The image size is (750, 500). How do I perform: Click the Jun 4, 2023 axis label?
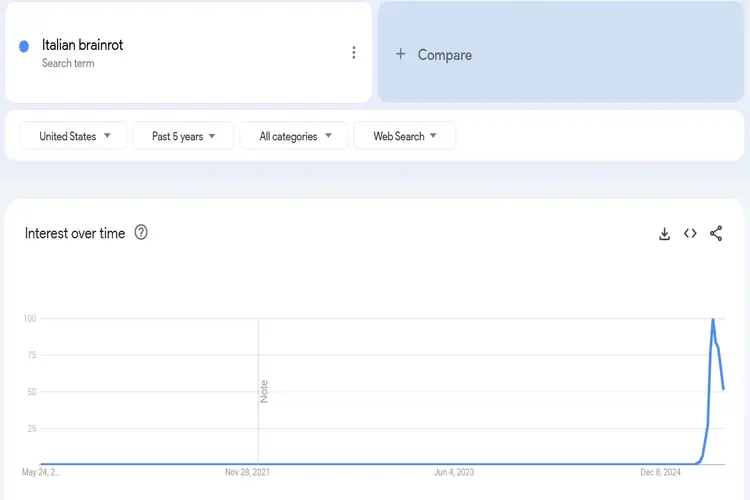click(x=453, y=472)
